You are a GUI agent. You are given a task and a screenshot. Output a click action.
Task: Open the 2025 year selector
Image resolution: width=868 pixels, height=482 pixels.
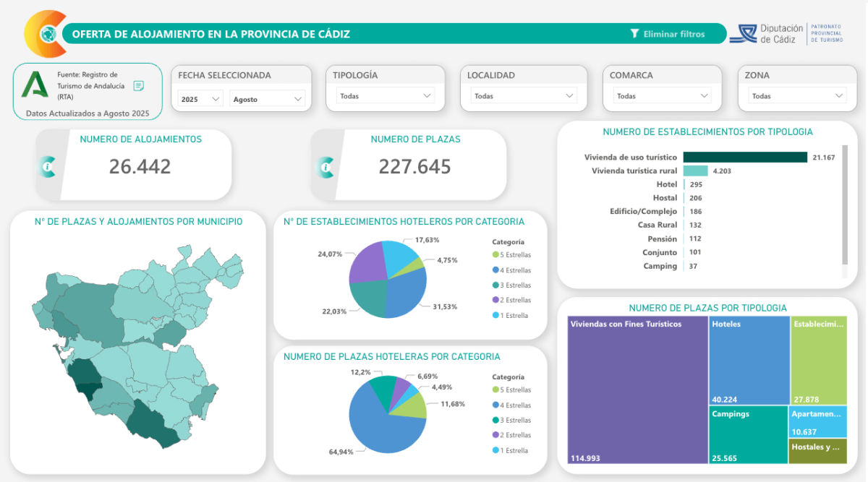(x=199, y=99)
